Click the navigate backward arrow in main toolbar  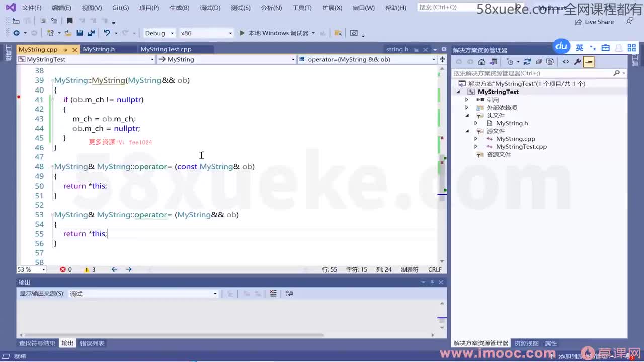(x=16, y=33)
